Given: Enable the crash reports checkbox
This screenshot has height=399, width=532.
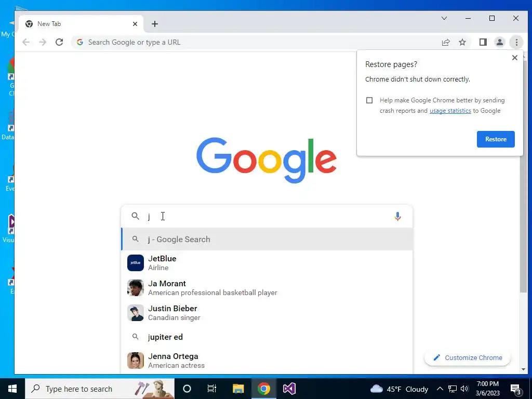Looking at the screenshot, I should (x=369, y=100).
